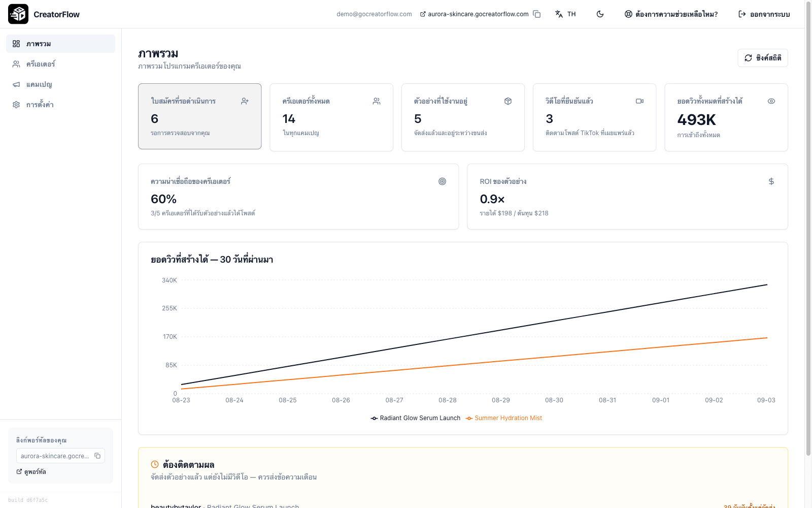
Task: Click the demo@gocreatorflow.com account text
Action: [x=374, y=14]
